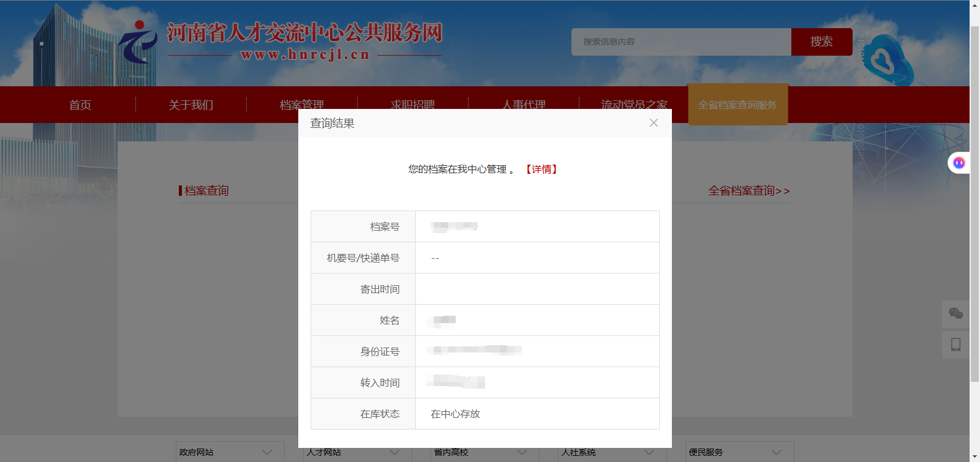The width and height of the screenshot is (980, 462).
Task: Click the site logo emblem
Action: 138,42
